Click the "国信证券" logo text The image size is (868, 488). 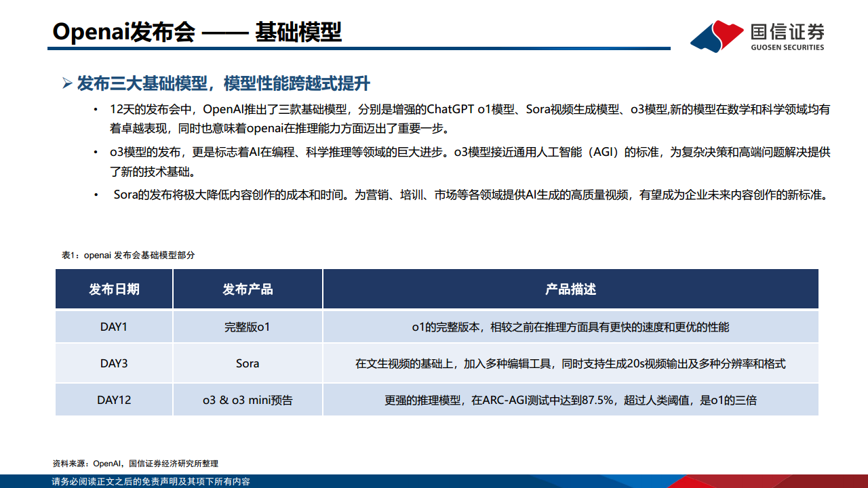[x=787, y=31]
